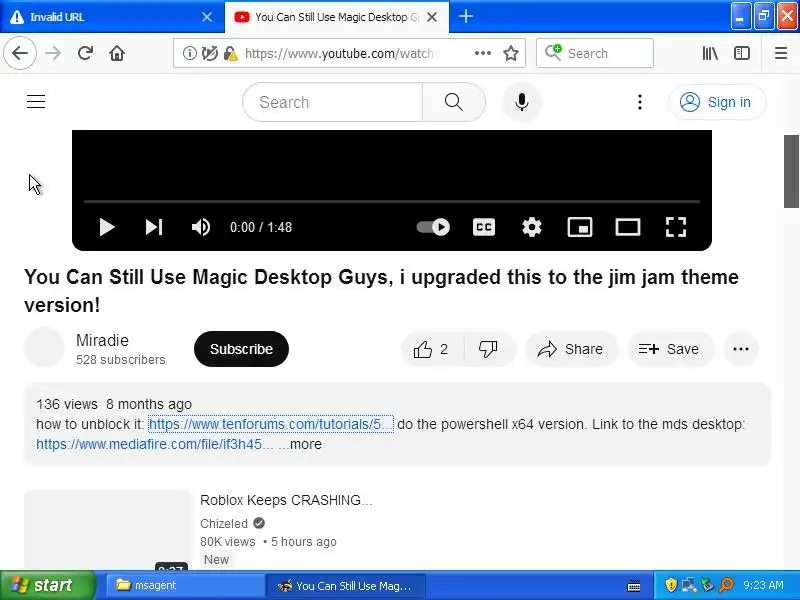
Task: Open page actions three-dot menu in address bar
Action: click(x=483, y=53)
